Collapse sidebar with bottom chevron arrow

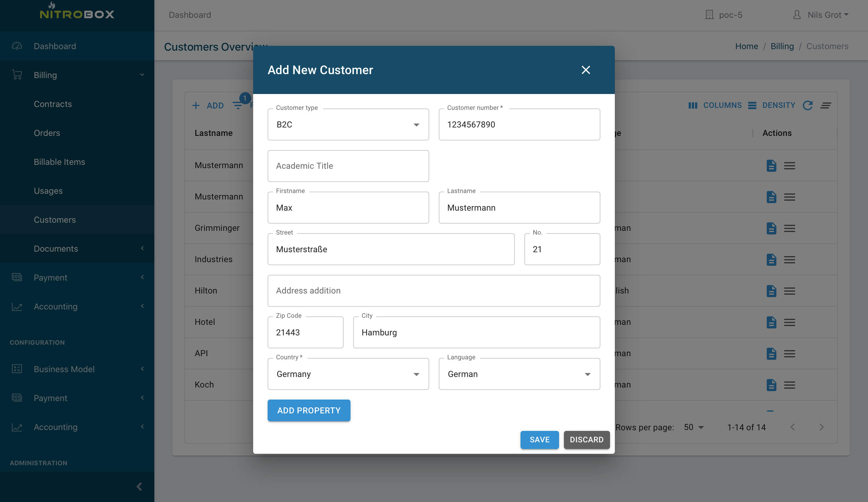(x=139, y=487)
